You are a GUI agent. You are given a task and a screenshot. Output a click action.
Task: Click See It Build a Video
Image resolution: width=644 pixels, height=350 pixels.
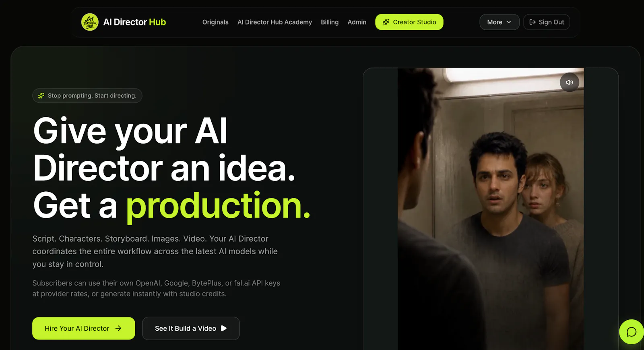click(x=191, y=328)
